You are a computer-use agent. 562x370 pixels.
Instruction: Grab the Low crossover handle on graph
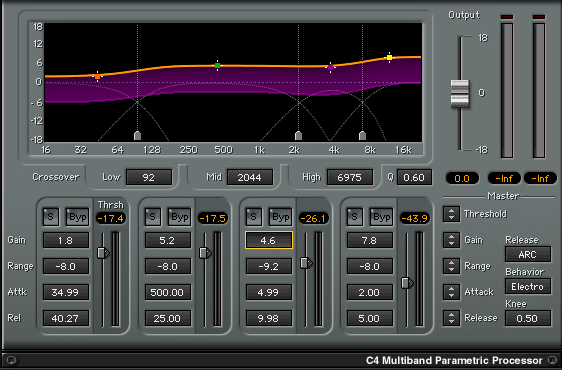(137, 136)
